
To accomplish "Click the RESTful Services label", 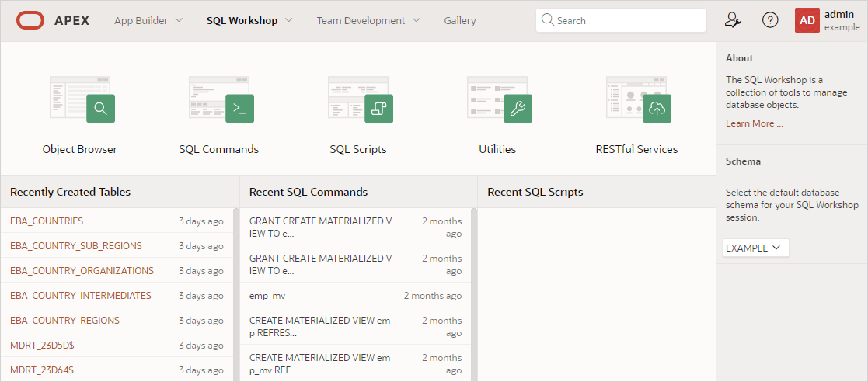I will (636, 149).
